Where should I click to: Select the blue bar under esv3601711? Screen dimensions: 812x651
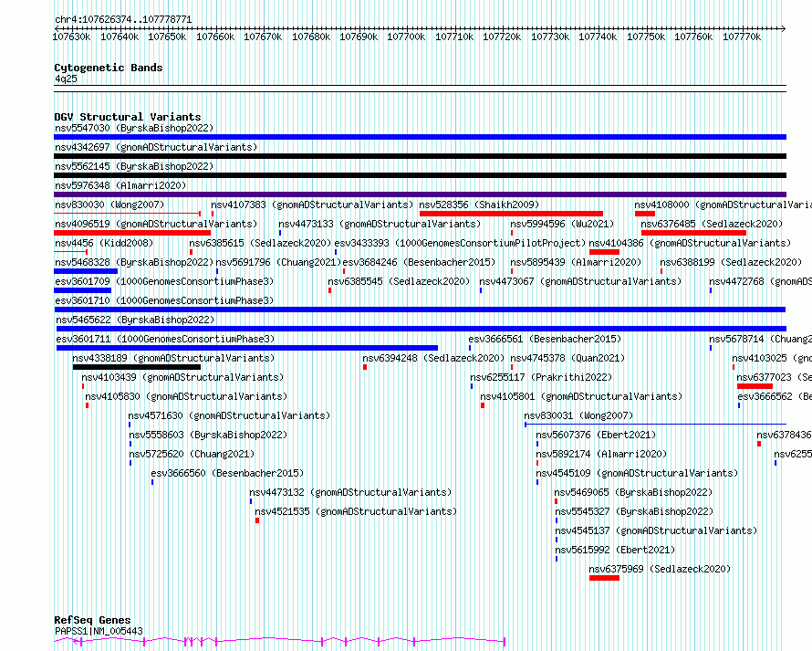(x=247, y=348)
